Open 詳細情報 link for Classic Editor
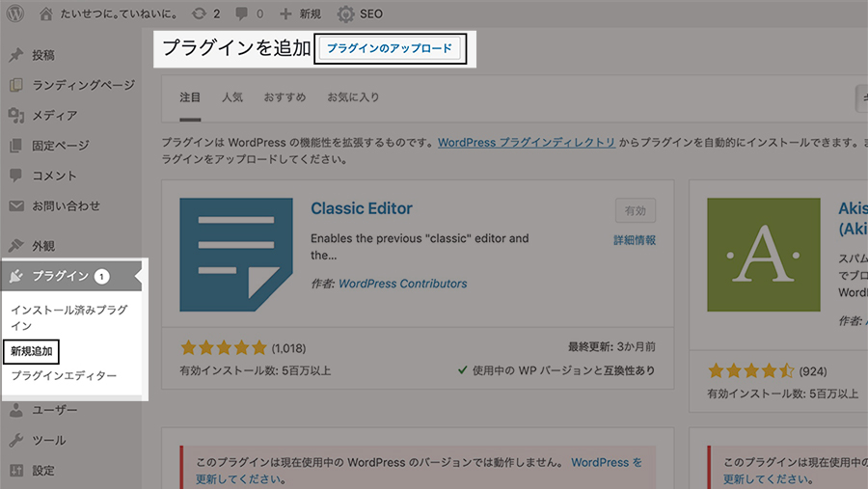Image resolution: width=868 pixels, height=489 pixels. click(635, 240)
